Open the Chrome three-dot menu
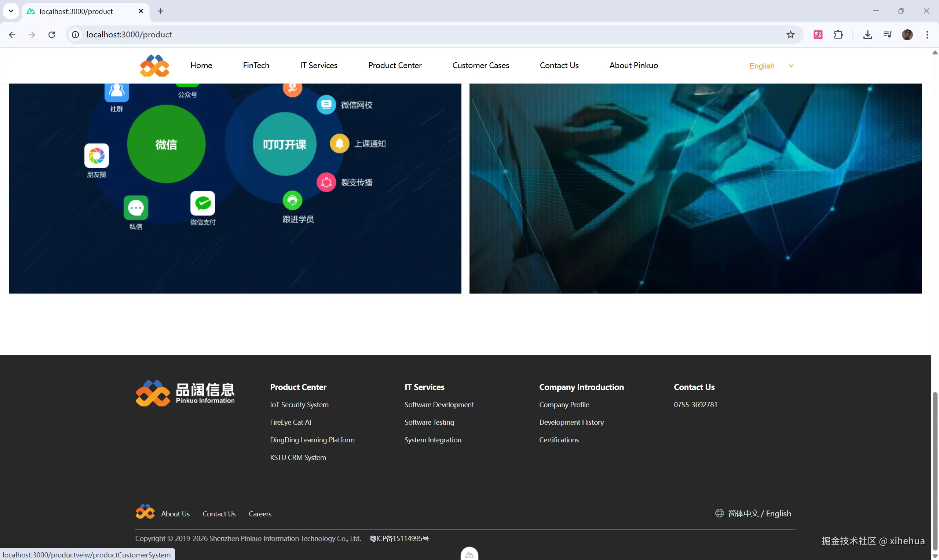This screenshot has width=939, height=560. [927, 35]
